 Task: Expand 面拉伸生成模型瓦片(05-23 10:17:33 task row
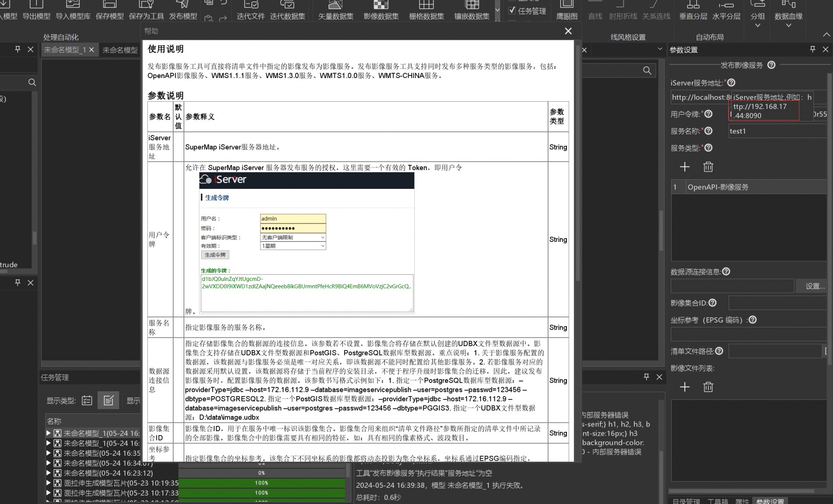tap(49, 493)
